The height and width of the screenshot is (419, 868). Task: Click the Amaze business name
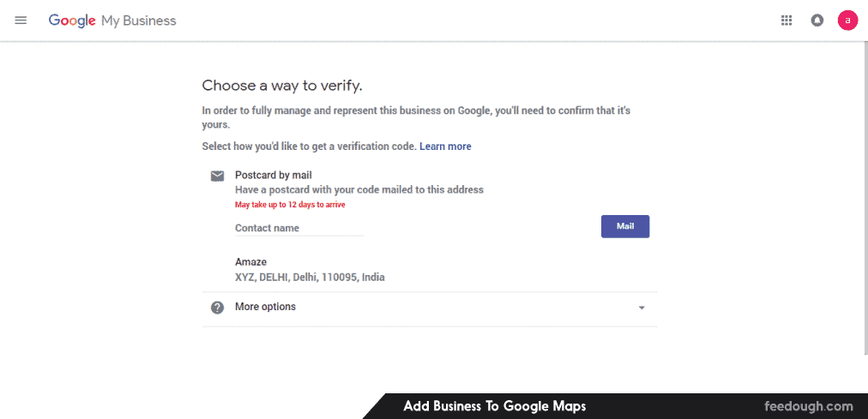pos(250,262)
